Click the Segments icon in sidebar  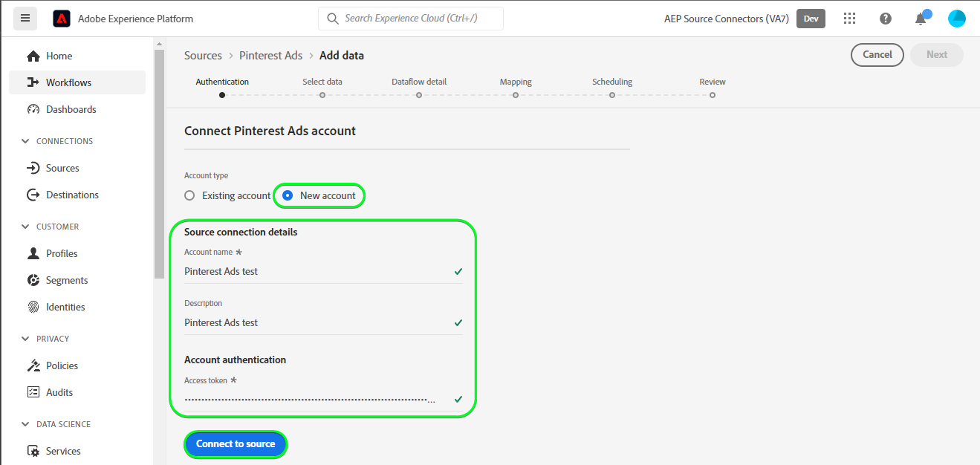pos(33,280)
